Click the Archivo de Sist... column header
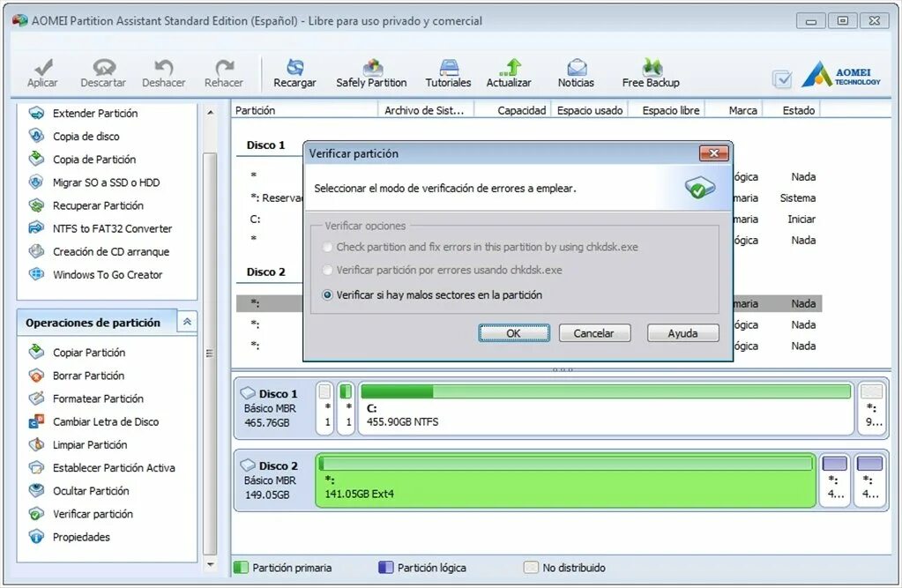The height and width of the screenshot is (588, 902). pyautogui.click(x=426, y=110)
